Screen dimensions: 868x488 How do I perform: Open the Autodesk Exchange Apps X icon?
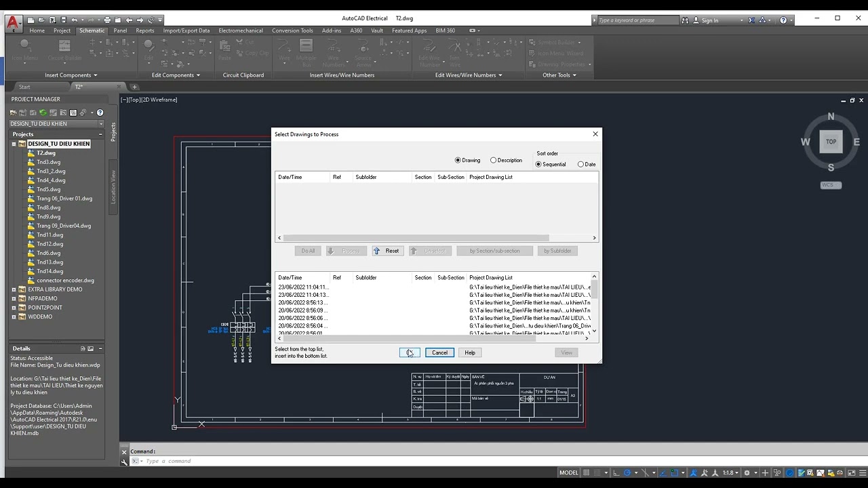tap(752, 20)
